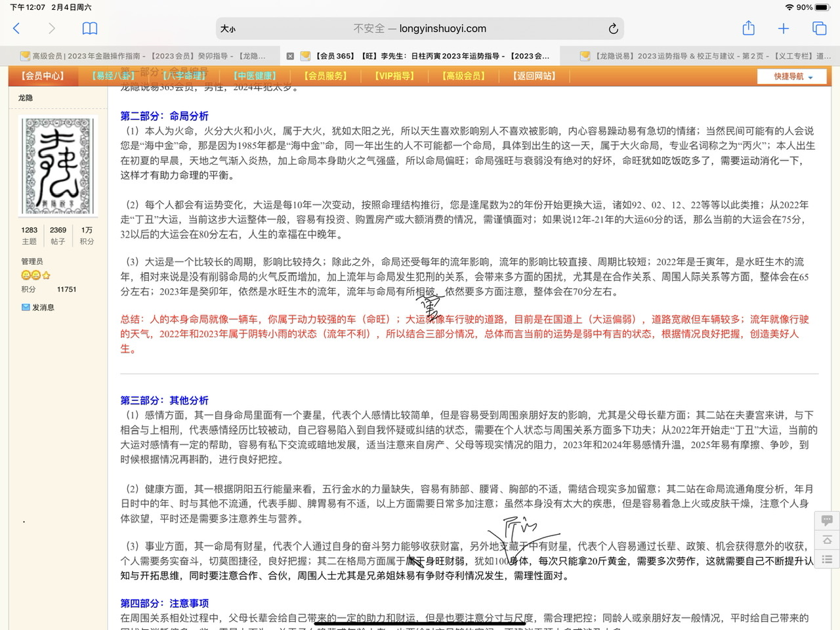840x630 pixels.
Task: Click the 管理员 user group label
Action: (32, 261)
